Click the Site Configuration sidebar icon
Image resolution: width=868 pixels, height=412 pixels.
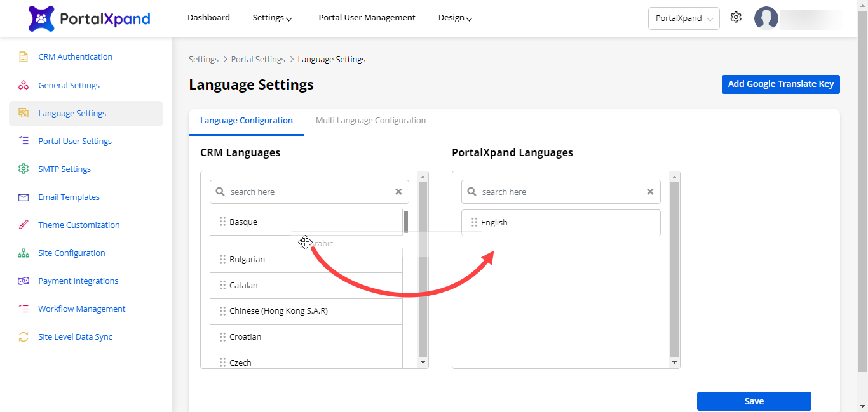pos(24,253)
